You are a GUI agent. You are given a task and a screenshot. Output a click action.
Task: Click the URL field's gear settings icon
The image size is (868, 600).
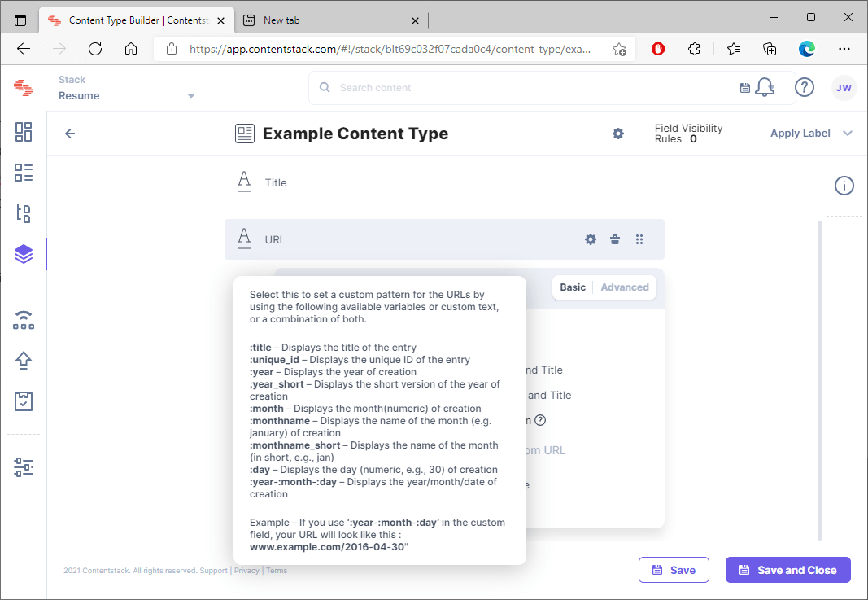click(591, 239)
